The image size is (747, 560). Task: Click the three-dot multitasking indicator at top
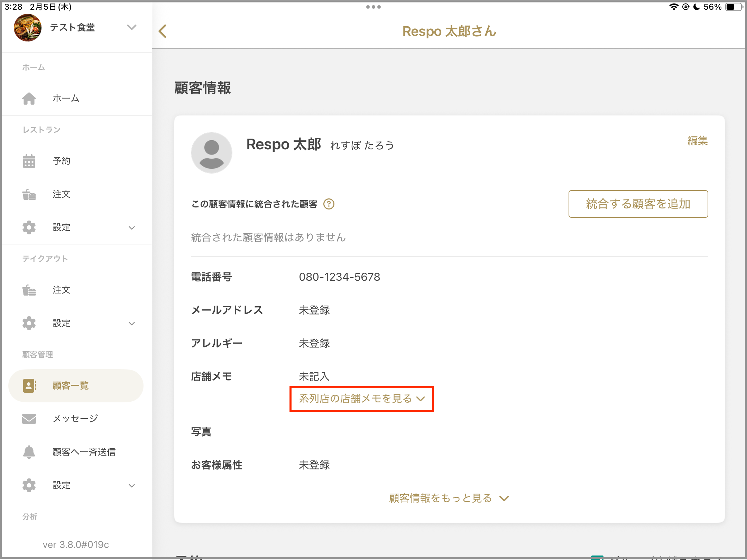coord(373,7)
